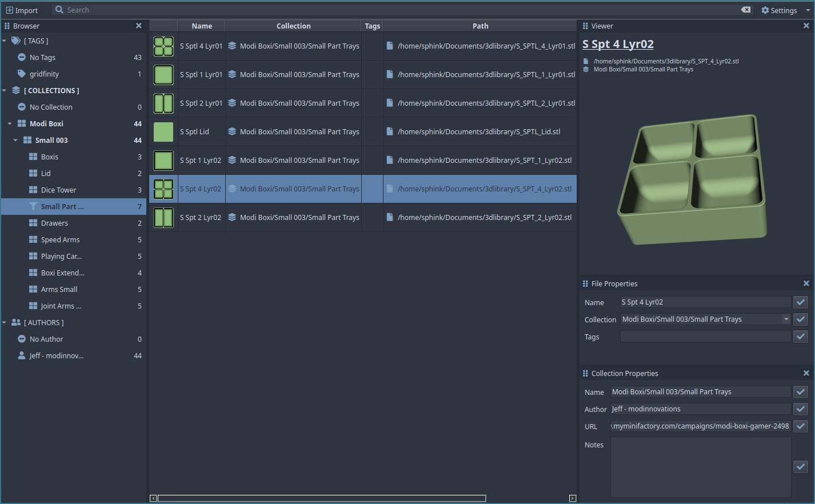Select the Speed Arms collection

coord(60,239)
